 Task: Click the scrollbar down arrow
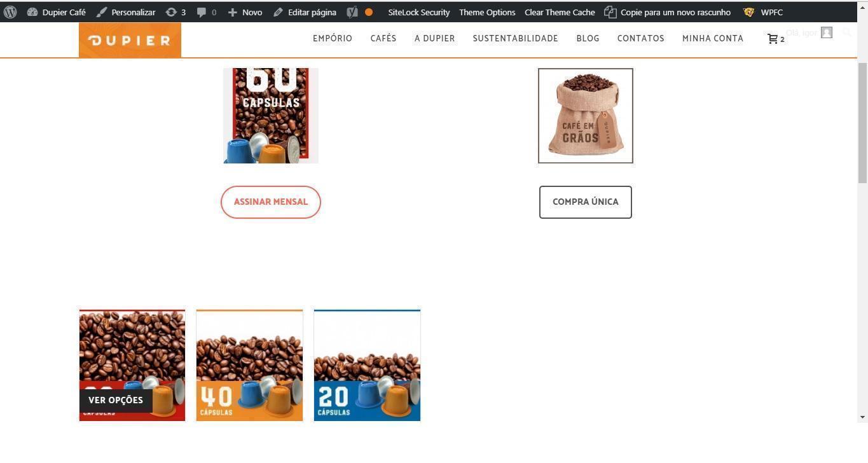click(862, 417)
